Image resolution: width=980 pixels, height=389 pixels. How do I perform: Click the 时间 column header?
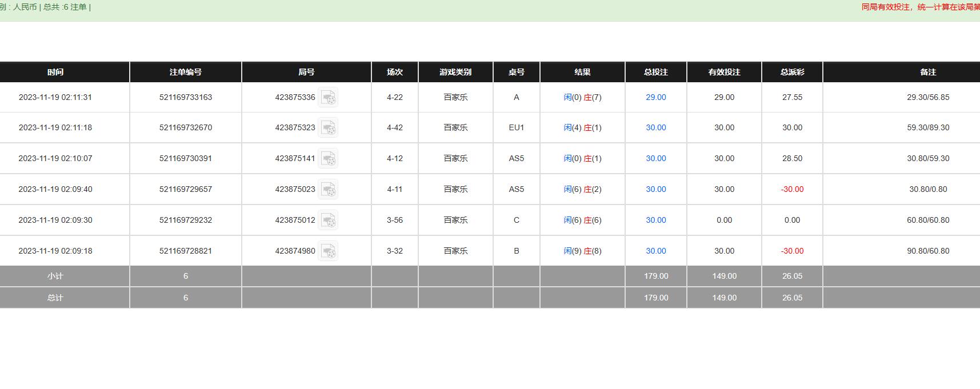[55, 72]
